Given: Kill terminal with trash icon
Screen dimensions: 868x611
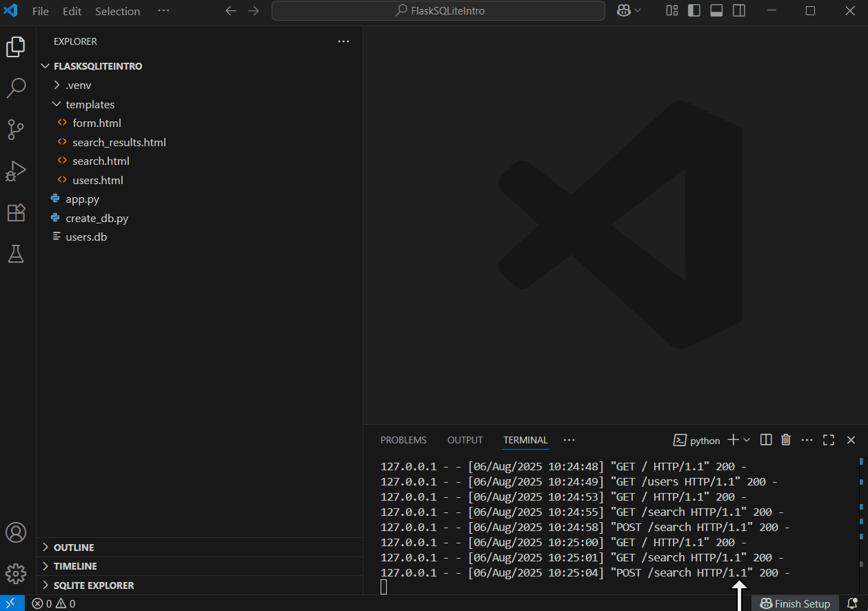Looking at the screenshot, I should [786, 440].
